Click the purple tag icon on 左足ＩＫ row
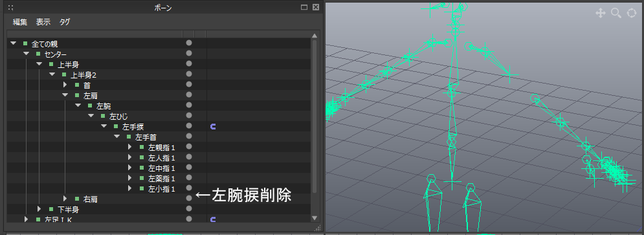644x235 pixels. 213,219
